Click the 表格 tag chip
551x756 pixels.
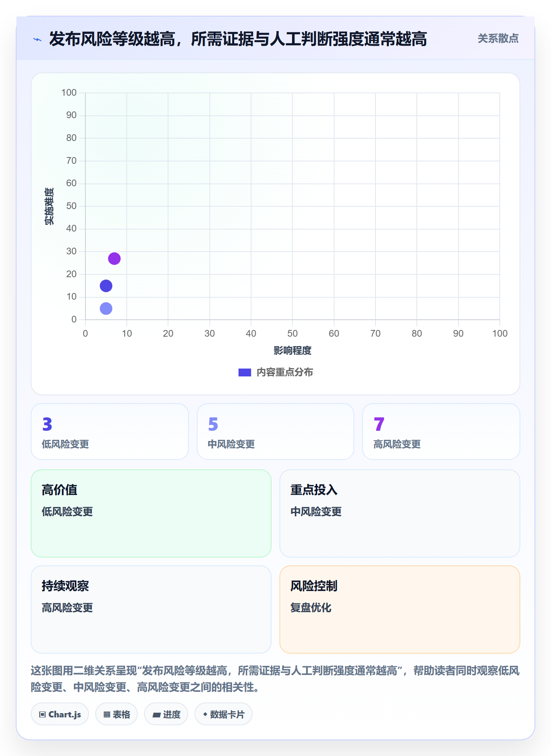tap(116, 714)
